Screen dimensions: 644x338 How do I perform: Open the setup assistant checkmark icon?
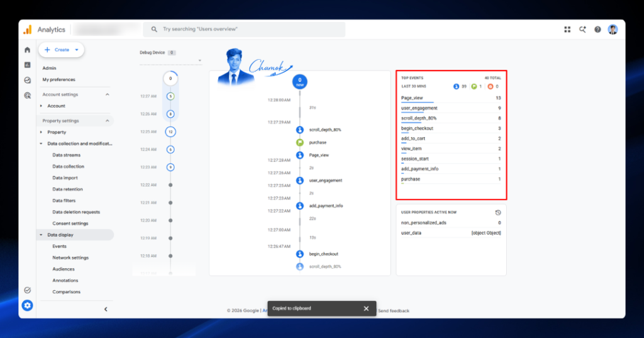coord(28,290)
